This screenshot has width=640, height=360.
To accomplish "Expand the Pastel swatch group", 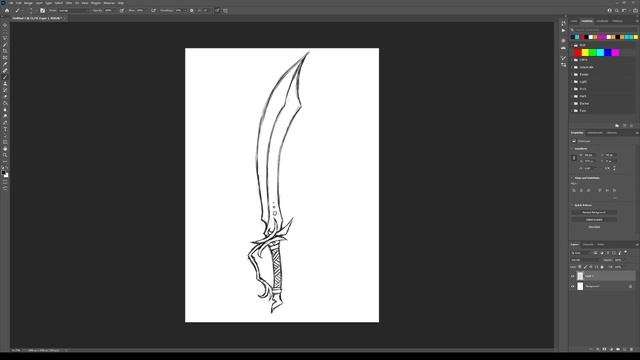I will pyautogui.click(x=572, y=75).
